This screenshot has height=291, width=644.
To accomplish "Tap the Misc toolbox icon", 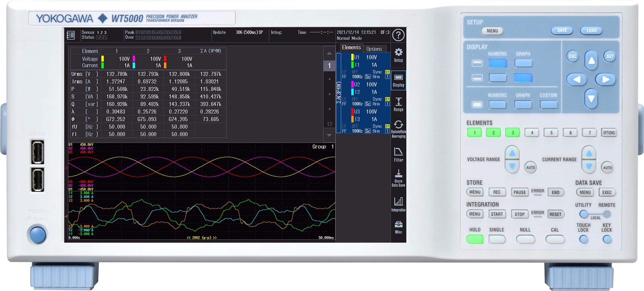I will 398,227.
